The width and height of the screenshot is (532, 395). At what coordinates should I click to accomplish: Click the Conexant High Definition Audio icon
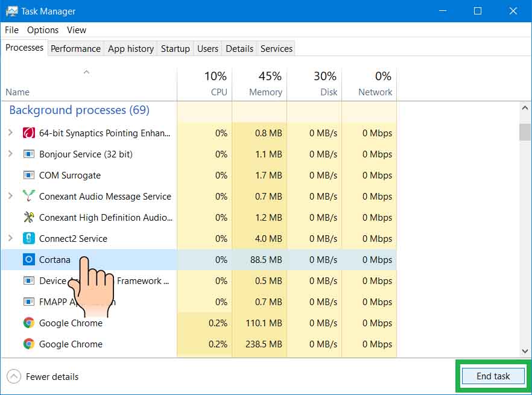point(29,217)
